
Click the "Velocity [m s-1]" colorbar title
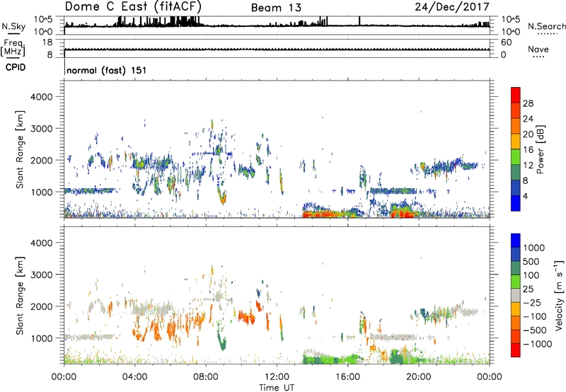tap(559, 295)
